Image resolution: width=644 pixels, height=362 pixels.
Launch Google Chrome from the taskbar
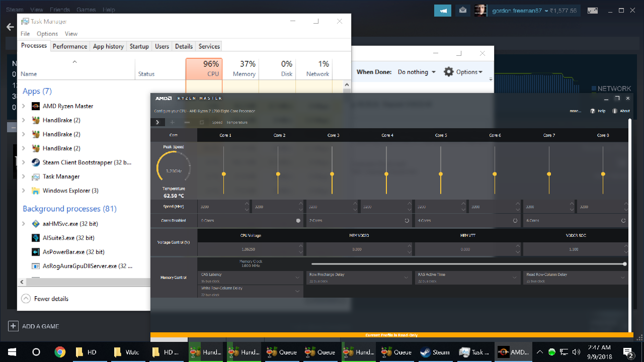(x=60, y=352)
